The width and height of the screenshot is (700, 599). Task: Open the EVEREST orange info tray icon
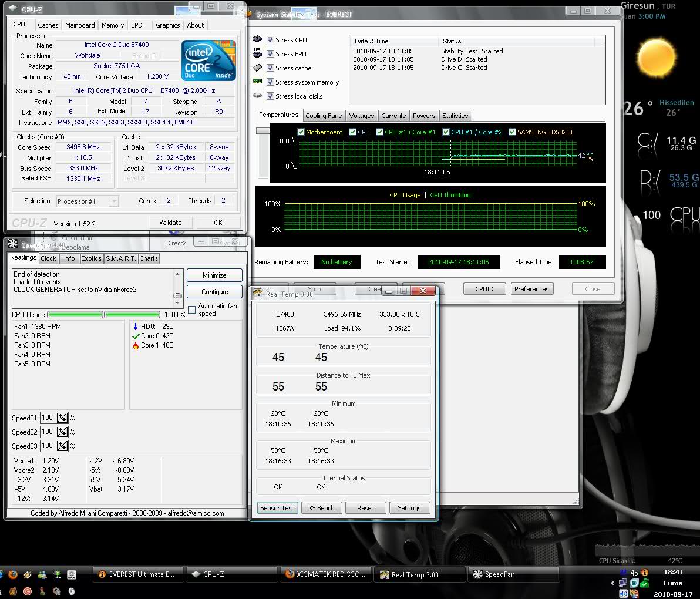tap(645, 572)
